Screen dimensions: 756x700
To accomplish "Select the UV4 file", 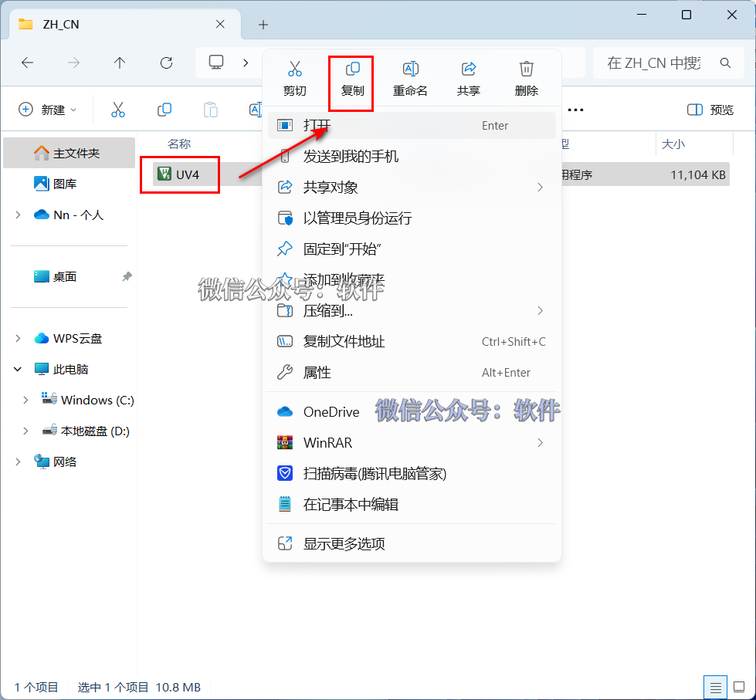I will tap(179, 174).
